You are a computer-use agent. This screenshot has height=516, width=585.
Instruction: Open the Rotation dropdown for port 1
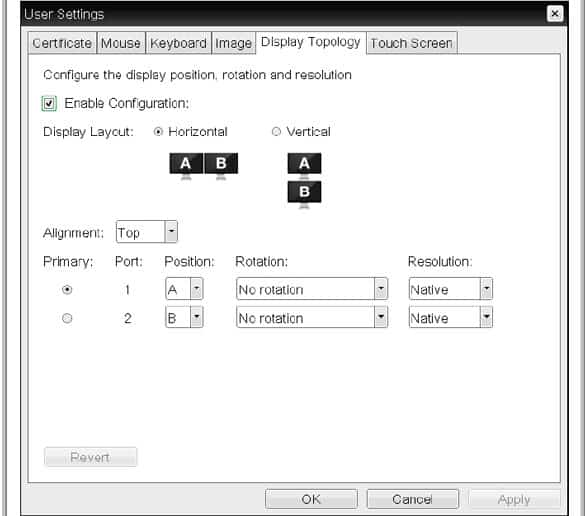point(312,288)
